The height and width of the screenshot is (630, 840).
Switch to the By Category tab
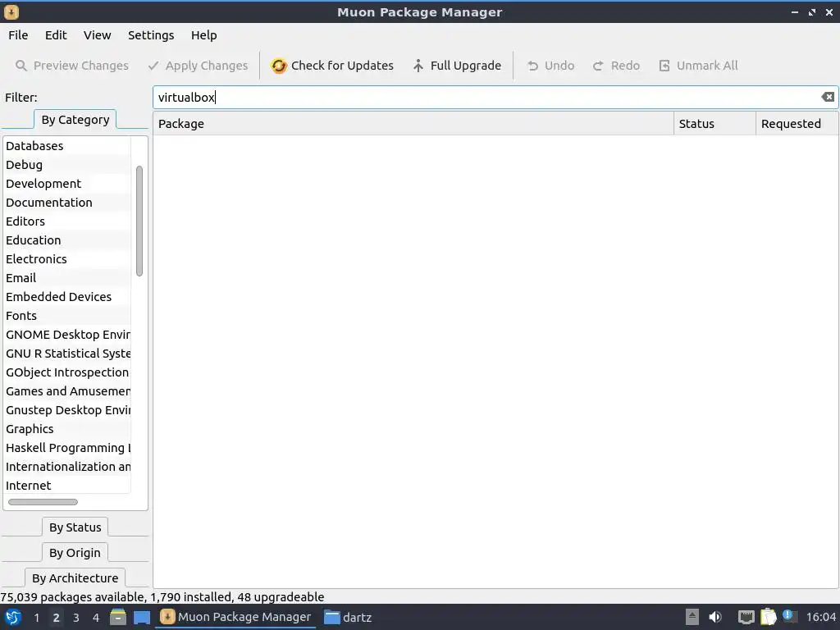pos(75,120)
